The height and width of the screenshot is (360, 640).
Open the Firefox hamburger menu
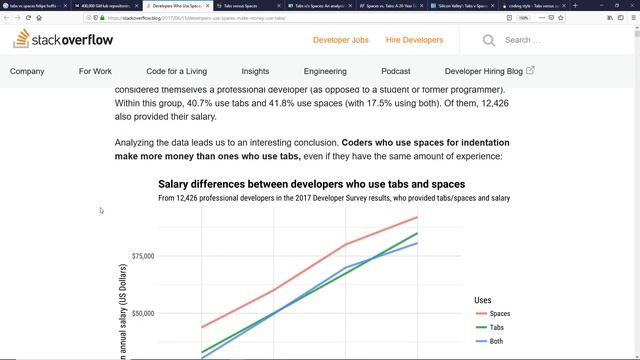pos(633,18)
